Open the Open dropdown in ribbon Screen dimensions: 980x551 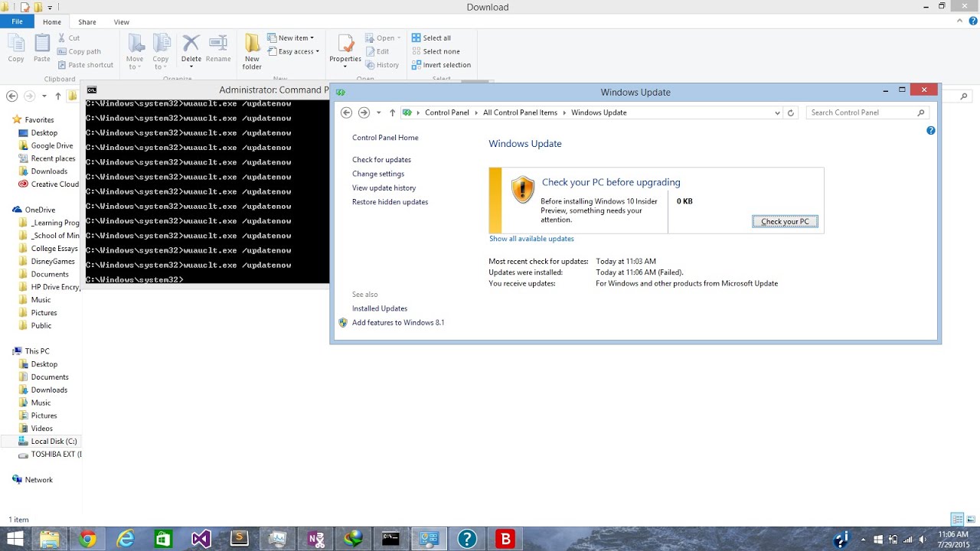(384, 37)
